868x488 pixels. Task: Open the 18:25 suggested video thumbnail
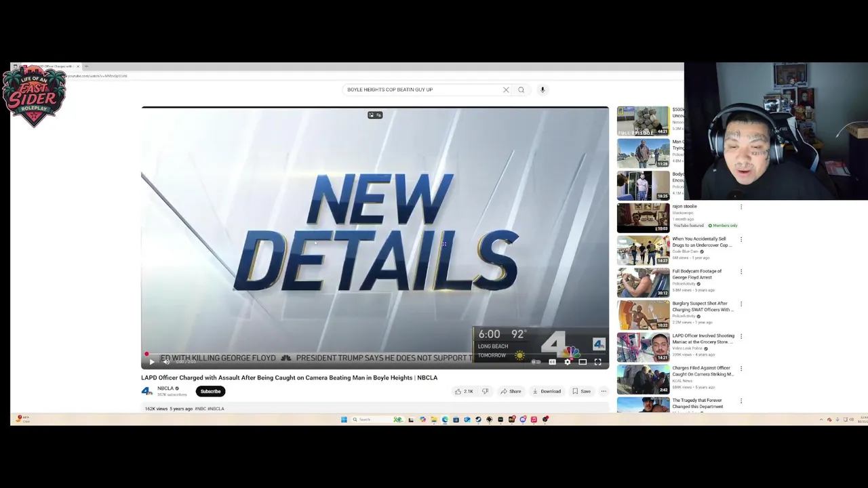[x=643, y=186]
